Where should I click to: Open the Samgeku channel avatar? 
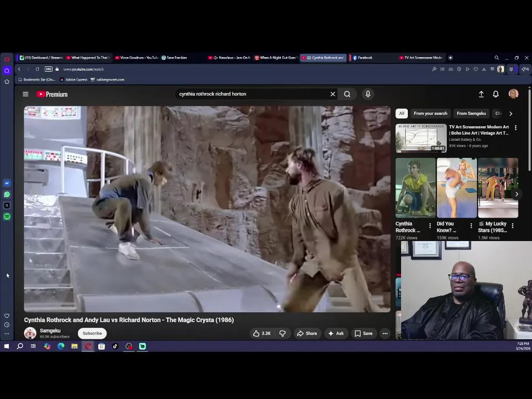pos(30,333)
